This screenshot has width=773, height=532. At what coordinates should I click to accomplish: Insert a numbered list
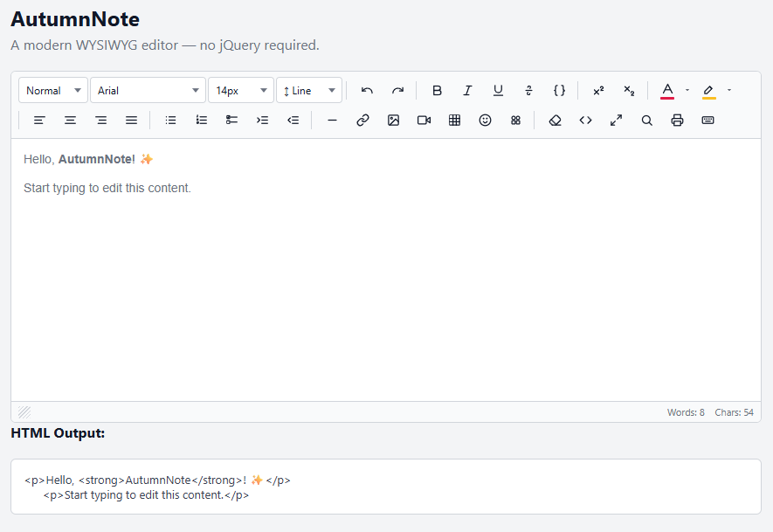(201, 121)
